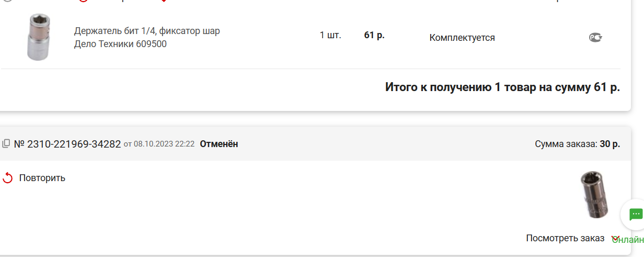This screenshot has height=257, width=644.
Task: Click the "Отменён" order status label
Action: click(219, 143)
